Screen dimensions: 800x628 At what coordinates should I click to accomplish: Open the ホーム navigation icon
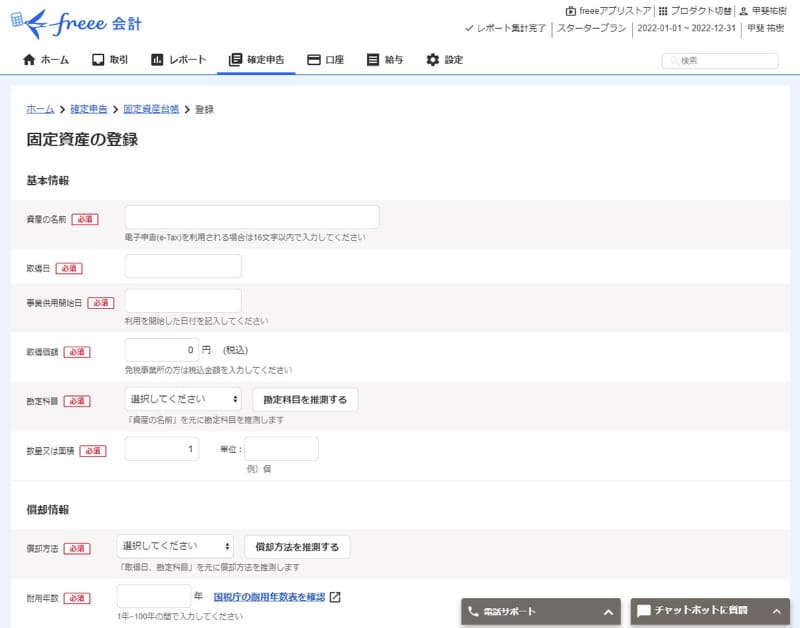30,59
